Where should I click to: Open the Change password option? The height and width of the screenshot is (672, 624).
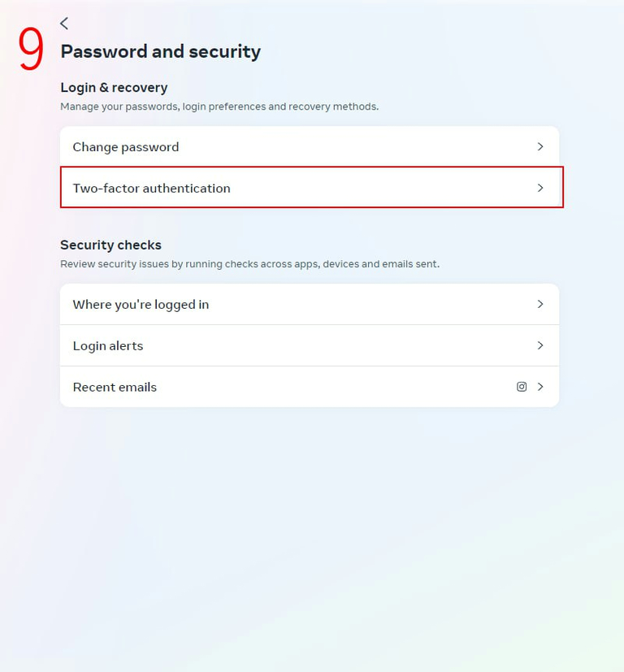point(126,147)
